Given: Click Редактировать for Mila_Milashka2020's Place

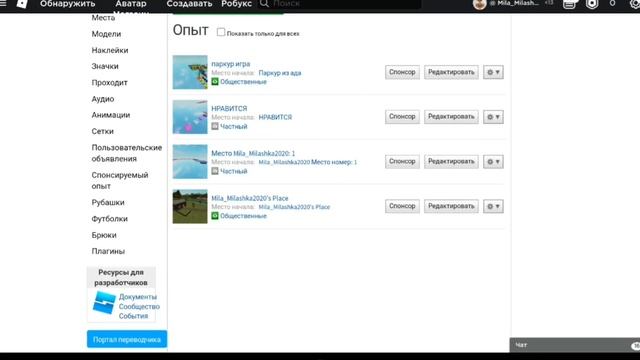Looking at the screenshot, I should click(x=451, y=206).
